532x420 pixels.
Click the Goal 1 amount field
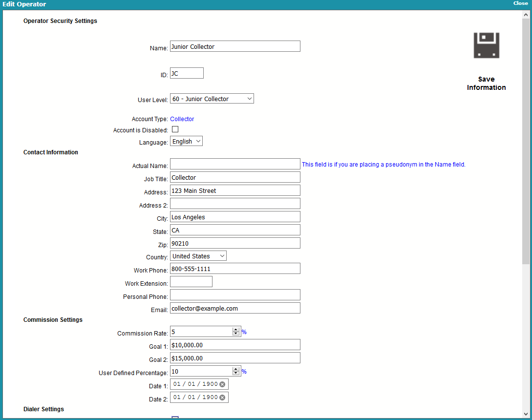tap(235, 345)
